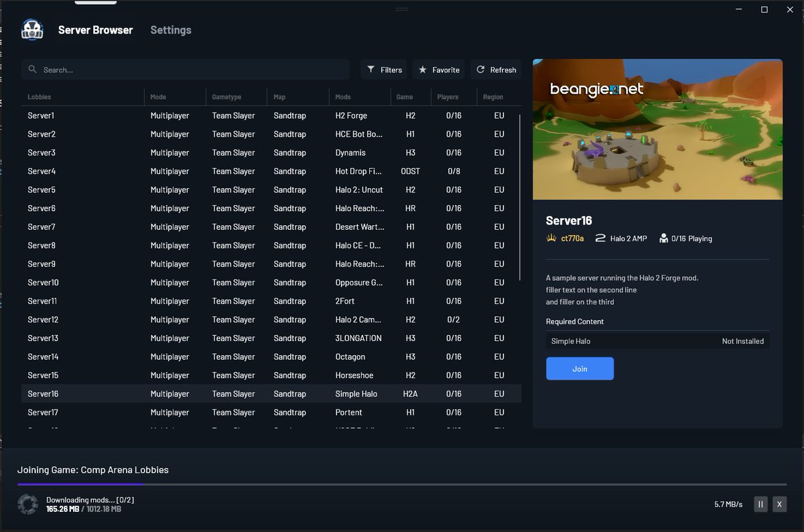Click the H2A game cell
Image resolution: width=804 pixels, height=532 pixels.
pos(410,394)
